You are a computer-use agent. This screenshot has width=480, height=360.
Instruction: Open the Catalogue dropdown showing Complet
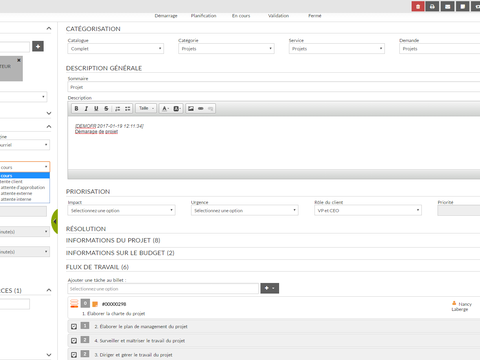[116, 49]
